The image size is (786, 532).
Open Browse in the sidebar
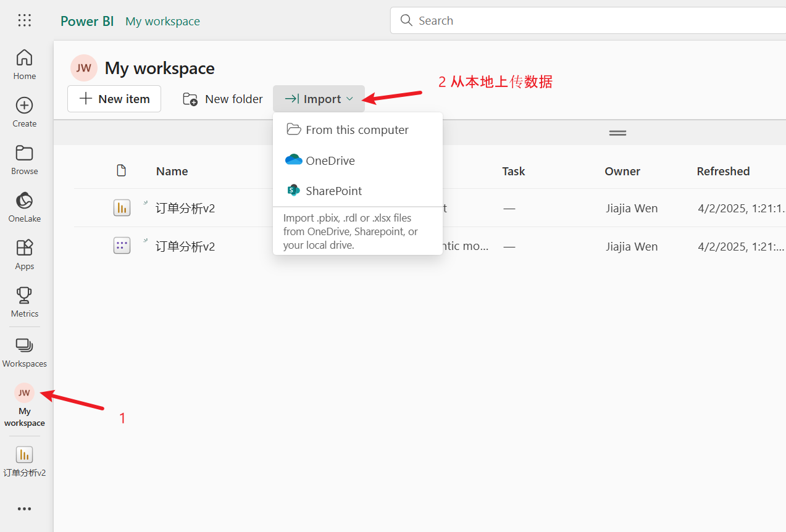[24, 160]
